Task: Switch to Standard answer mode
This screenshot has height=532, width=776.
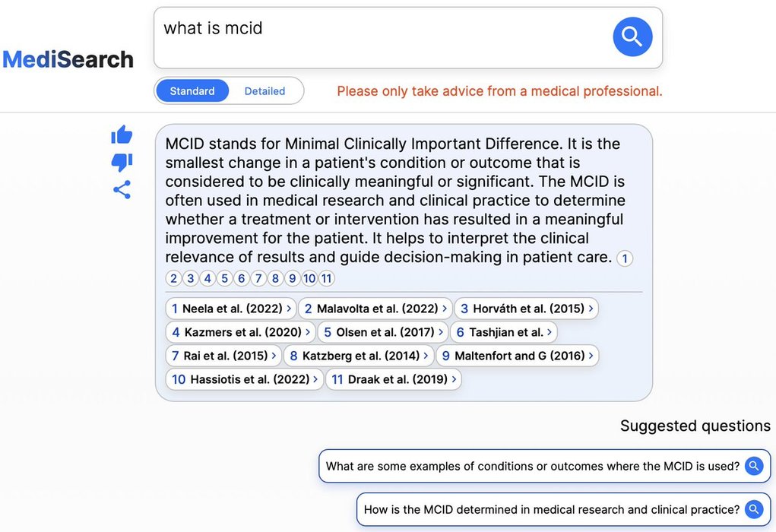Action: click(192, 91)
